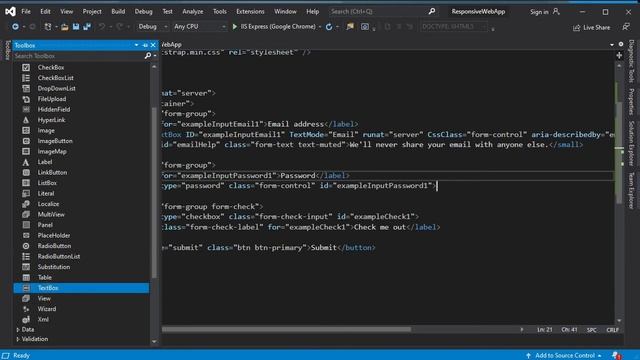This screenshot has width=640, height=360.
Task: Click the notifications icon in status bar
Action: pos(617,356)
